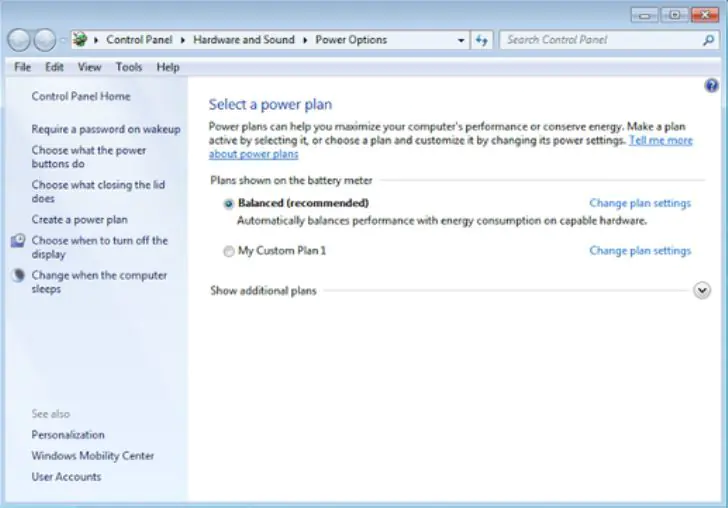Click Create a power plan link

click(79, 219)
